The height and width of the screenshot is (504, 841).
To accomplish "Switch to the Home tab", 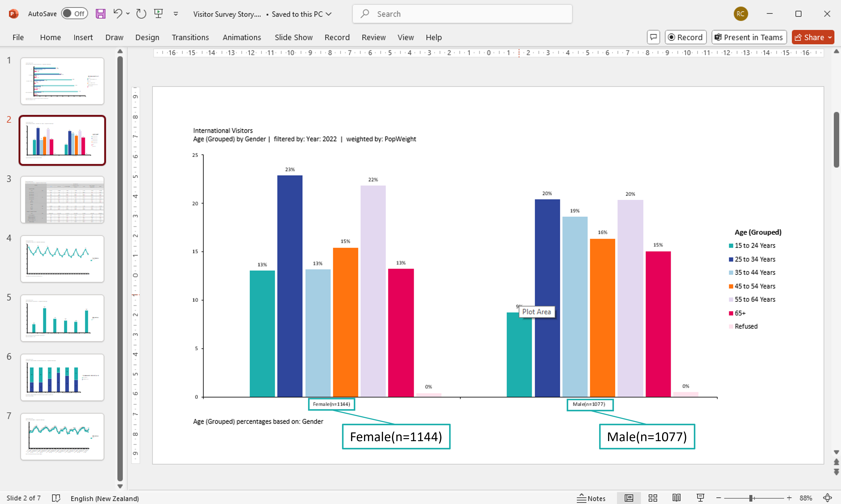I will click(50, 37).
